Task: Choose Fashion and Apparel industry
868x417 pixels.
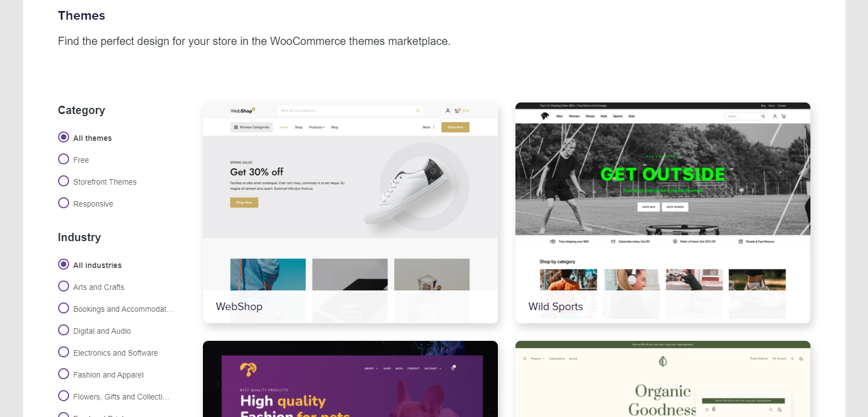Action: click(64, 374)
